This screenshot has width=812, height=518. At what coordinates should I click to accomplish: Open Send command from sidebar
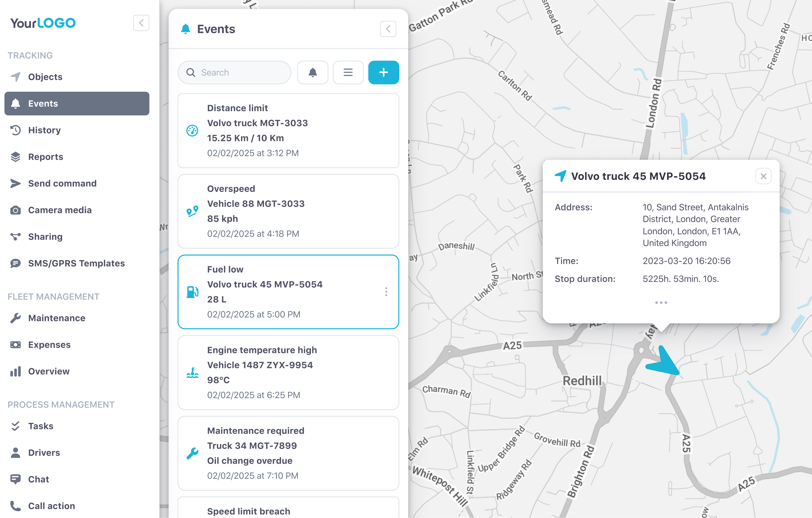(x=62, y=184)
